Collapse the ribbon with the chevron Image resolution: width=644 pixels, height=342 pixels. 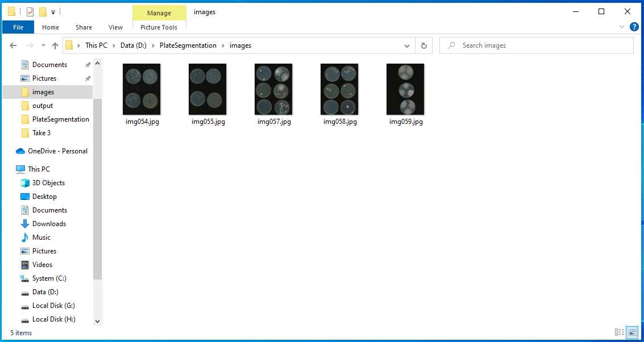click(621, 27)
